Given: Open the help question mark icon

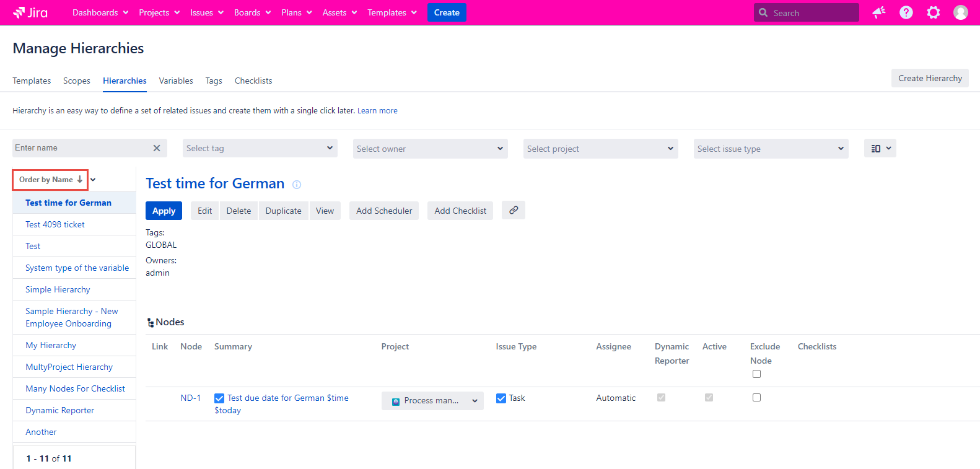Looking at the screenshot, I should click(x=906, y=12).
